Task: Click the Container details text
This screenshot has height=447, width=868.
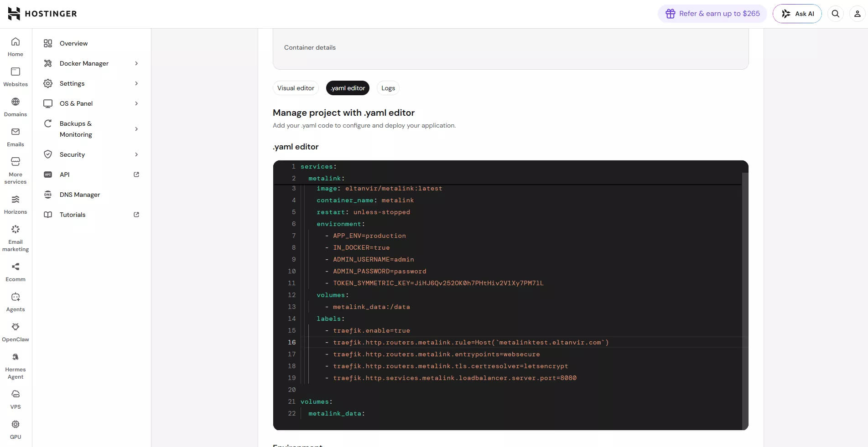Action: (x=310, y=47)
